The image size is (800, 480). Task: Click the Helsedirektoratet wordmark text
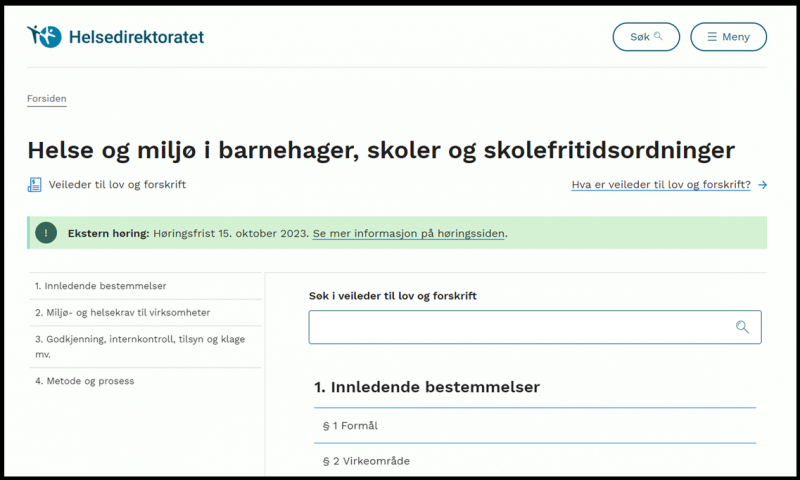tap(135, 37)
